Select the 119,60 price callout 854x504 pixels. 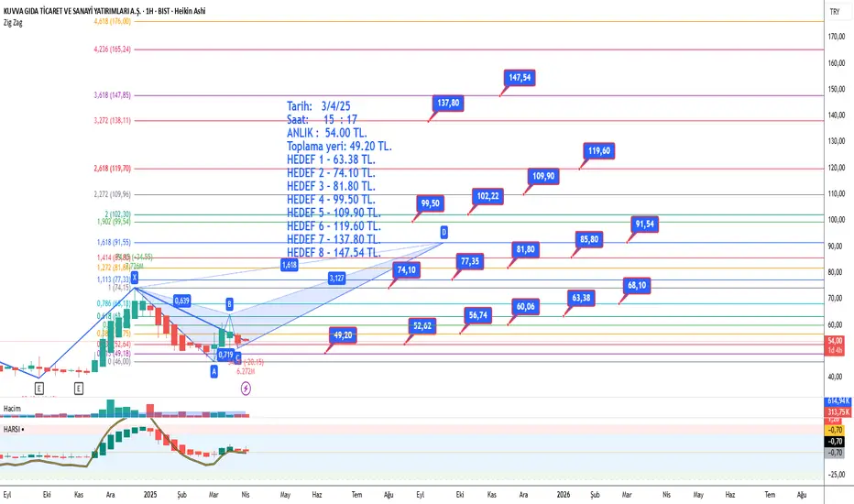coord(599,151)
